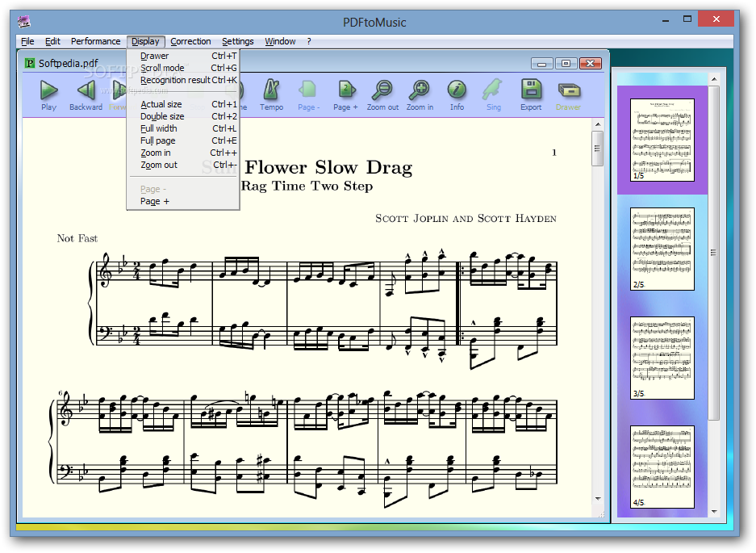Click the Softpedia.pdf document icon
This screenshot has width=756, height=553.
[30, 63]
